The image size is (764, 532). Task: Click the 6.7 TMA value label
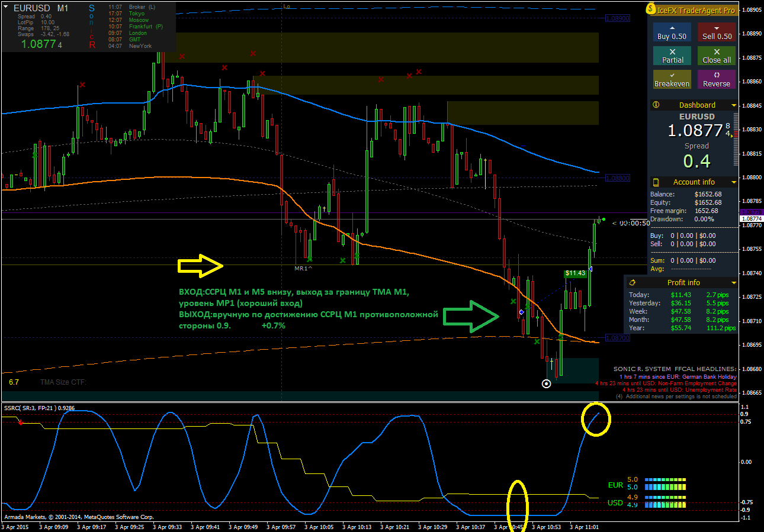point(14,382)
